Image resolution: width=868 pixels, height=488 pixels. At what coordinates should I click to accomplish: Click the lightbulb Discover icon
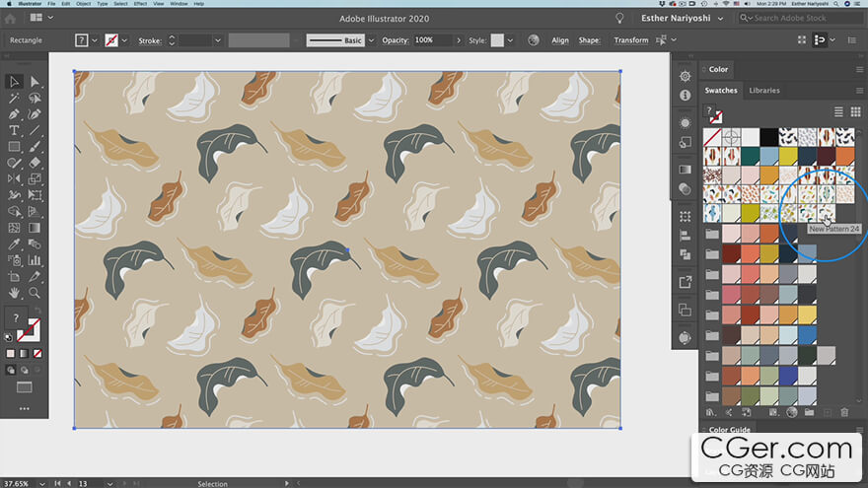point(619,19)
